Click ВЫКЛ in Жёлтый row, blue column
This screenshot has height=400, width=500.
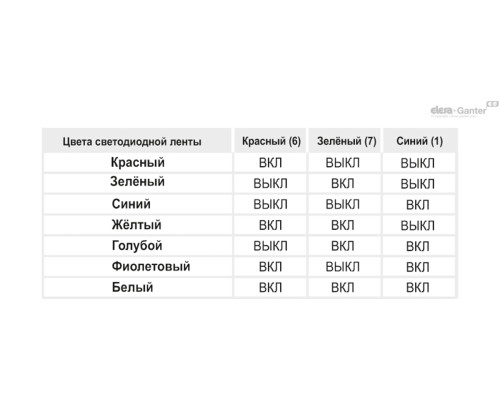coord(417,226)
